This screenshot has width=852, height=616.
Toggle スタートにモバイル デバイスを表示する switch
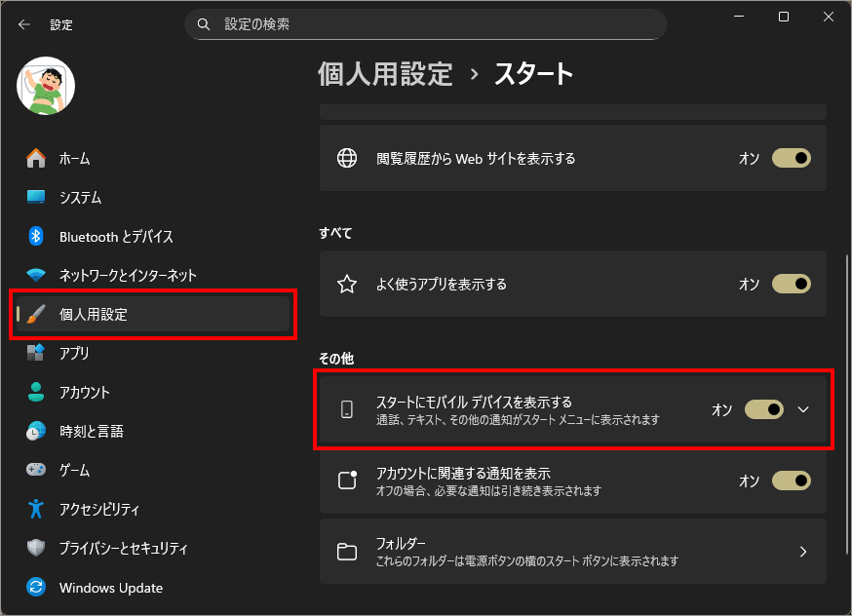click(763, 409)
